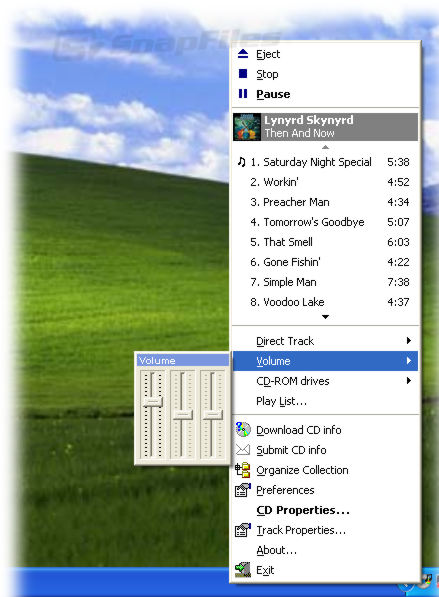Screen dimensions: 439x597
Task: Play track 3. Preacher Man
Action: pyautogui.click(x=326, y=202)
